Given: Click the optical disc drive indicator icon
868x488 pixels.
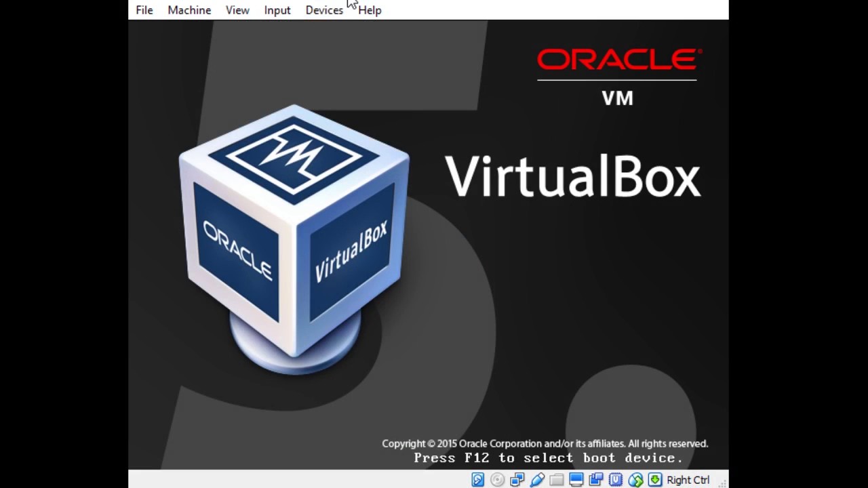Looking at the screenshot, I should [x=498, y=480].
